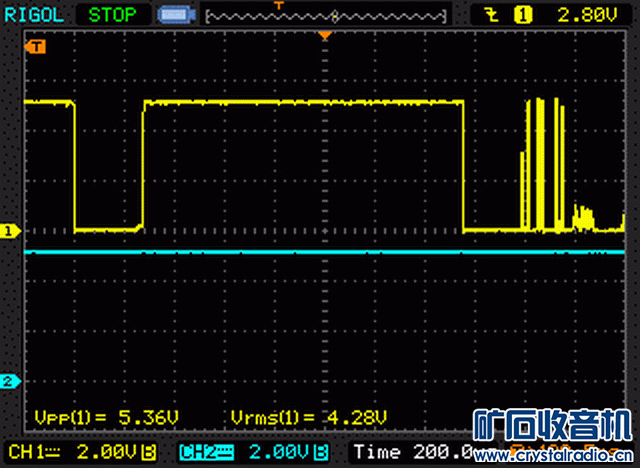Click the CH1 DC coupling symbol
The height and width of the screenshot is (468, 640).
(53, 452)
